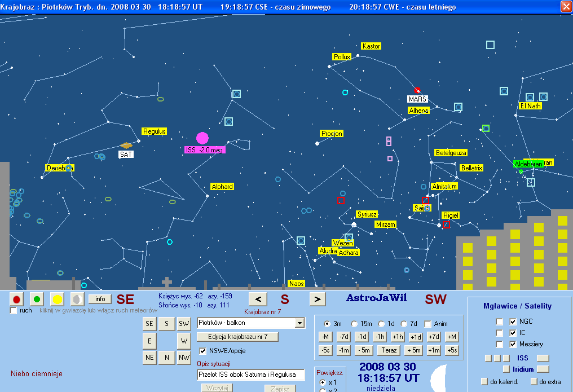Advance one hour with +1h
This screenshot has width=573, height=392.
click(398, 337)
